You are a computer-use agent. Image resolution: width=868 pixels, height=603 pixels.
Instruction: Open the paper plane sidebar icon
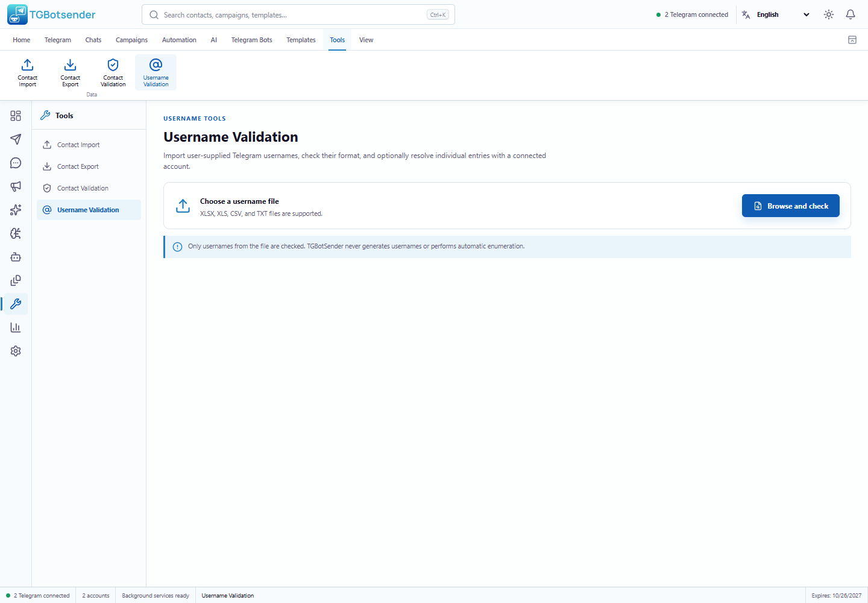pyautogui.click(x=16, y=139)
